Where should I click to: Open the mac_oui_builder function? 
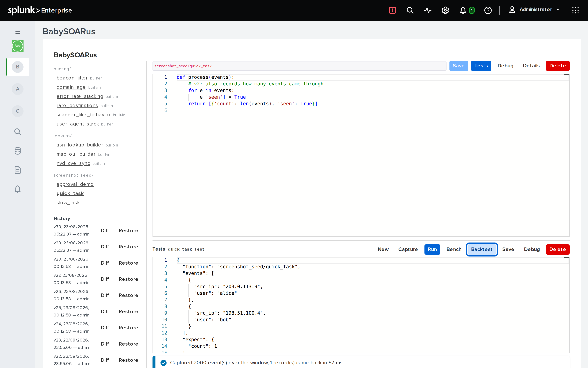[76, 154]
